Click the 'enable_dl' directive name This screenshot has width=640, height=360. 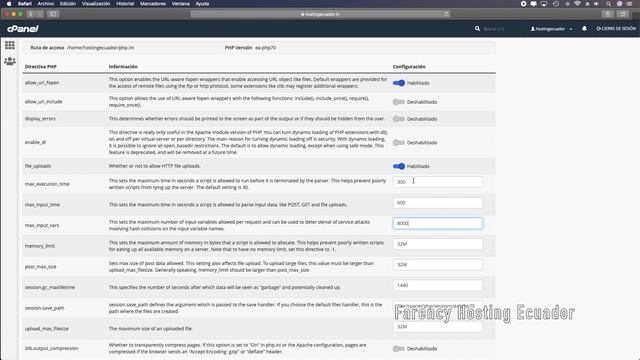tap(35, 142)
